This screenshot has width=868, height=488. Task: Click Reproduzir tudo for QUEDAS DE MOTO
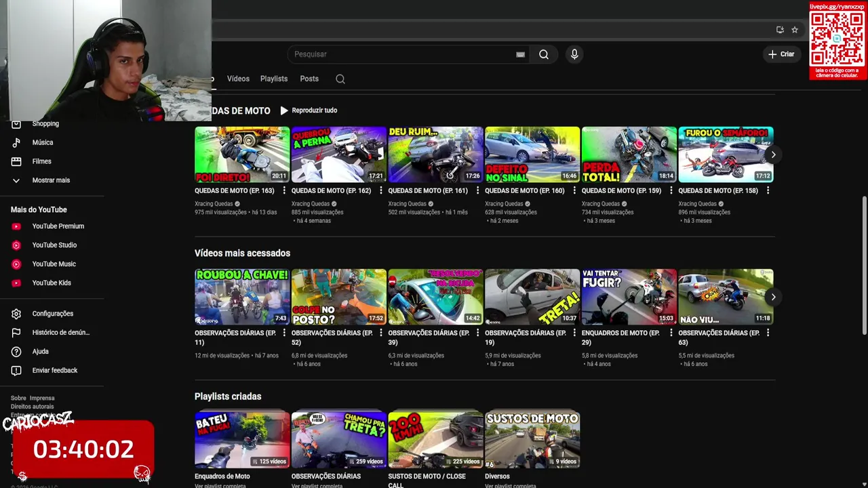point(309,110)
